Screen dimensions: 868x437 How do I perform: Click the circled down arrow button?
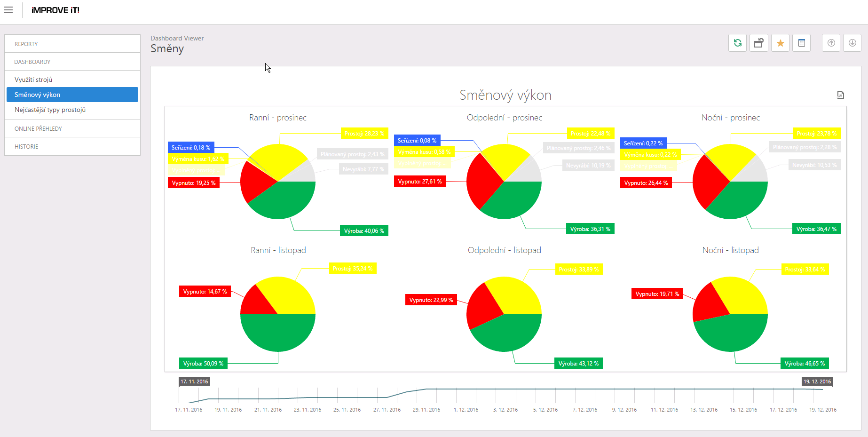(x=852, y=43)
